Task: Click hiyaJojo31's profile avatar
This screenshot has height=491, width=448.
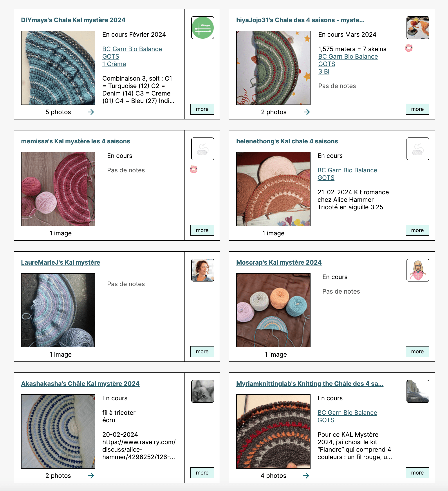Action: pos(417,27)
